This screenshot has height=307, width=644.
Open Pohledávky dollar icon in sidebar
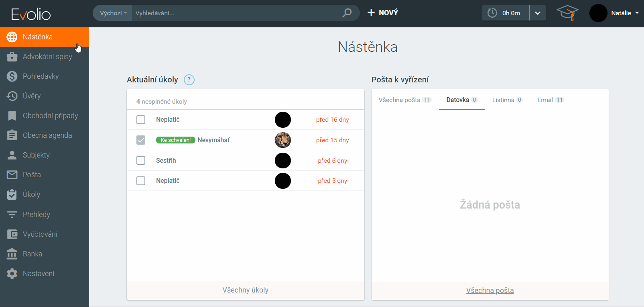[x=12, y=76]
